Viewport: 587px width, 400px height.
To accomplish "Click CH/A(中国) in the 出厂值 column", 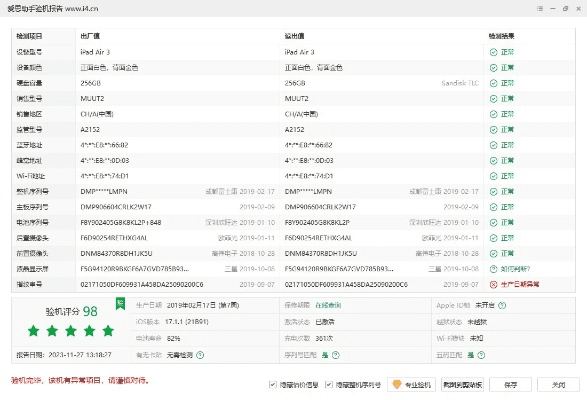I will tap(97, 114).
